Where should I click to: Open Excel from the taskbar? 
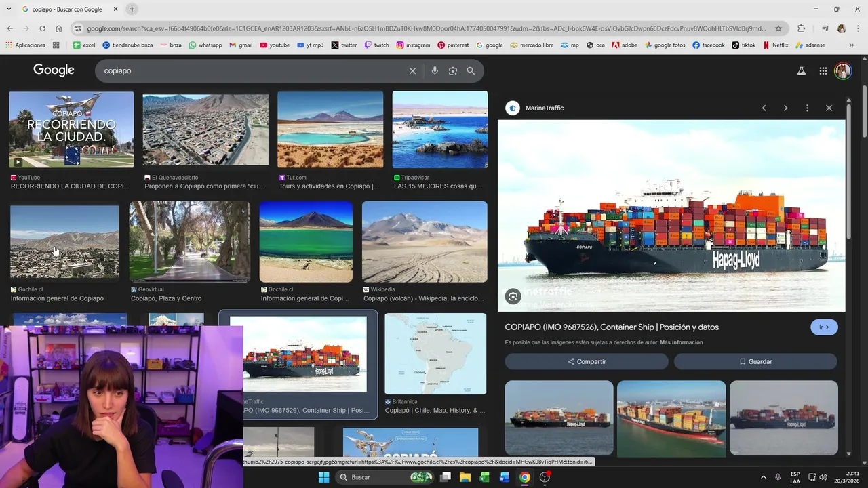coord(485,477)
